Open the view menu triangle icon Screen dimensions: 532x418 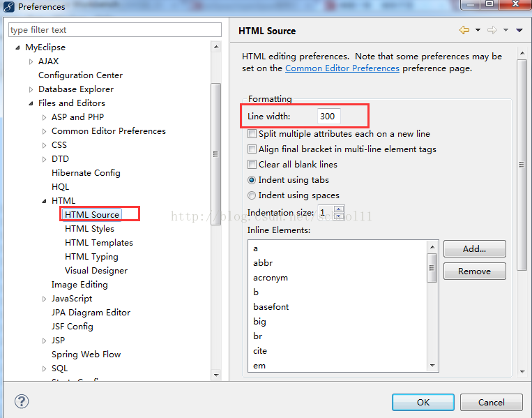coord(519,30)
